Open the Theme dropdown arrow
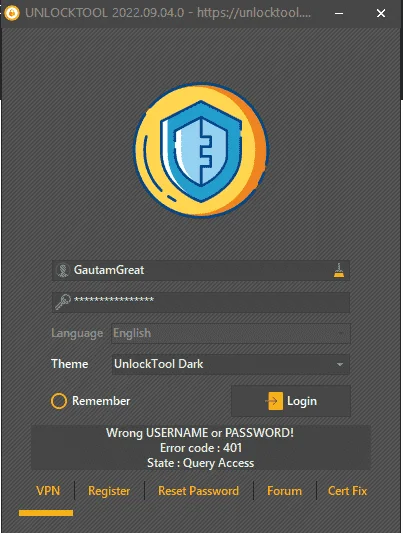The width and height of the screenshot is (403, 533). coord(339,364)
